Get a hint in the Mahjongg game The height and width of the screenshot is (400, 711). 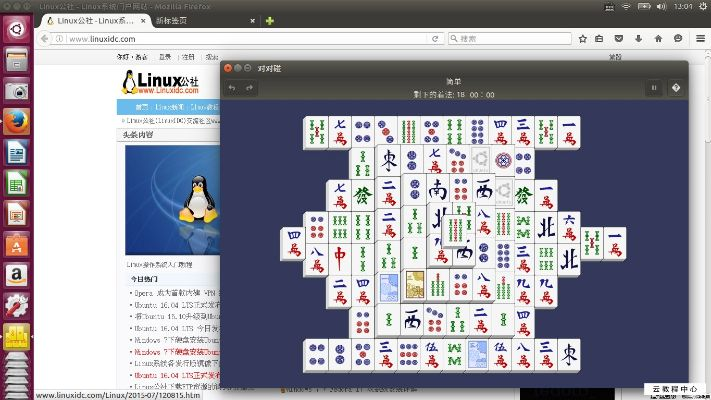click(x=676, y=88)
